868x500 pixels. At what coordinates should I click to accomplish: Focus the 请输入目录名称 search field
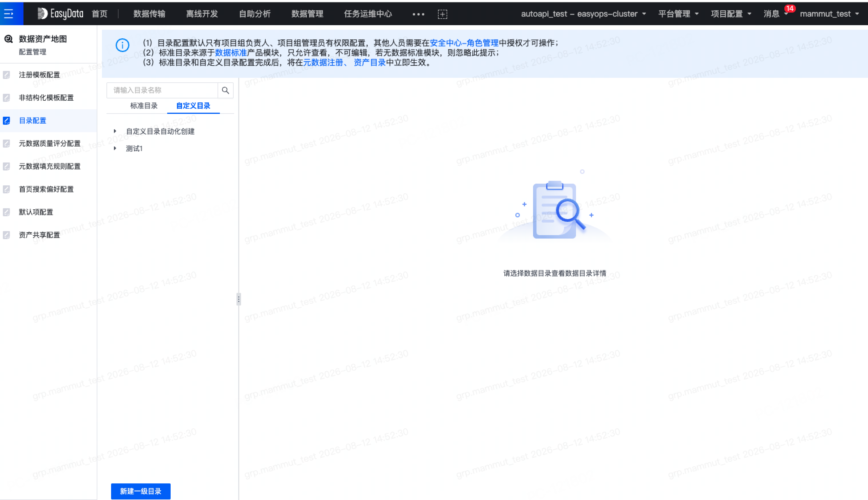click(162, 90)
